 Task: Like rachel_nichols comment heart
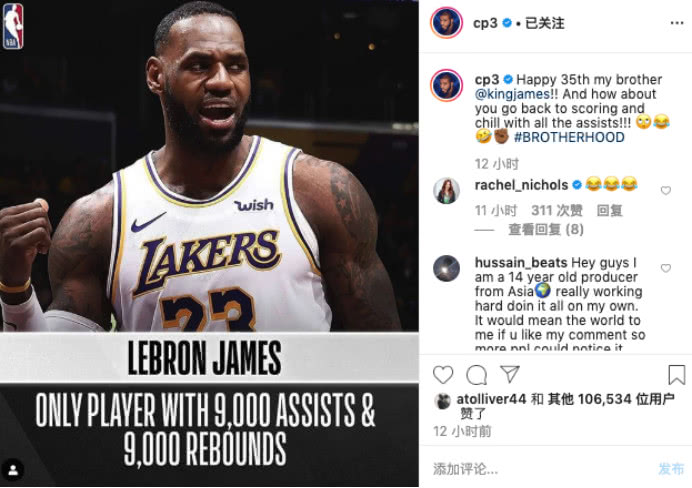(666, 190)
